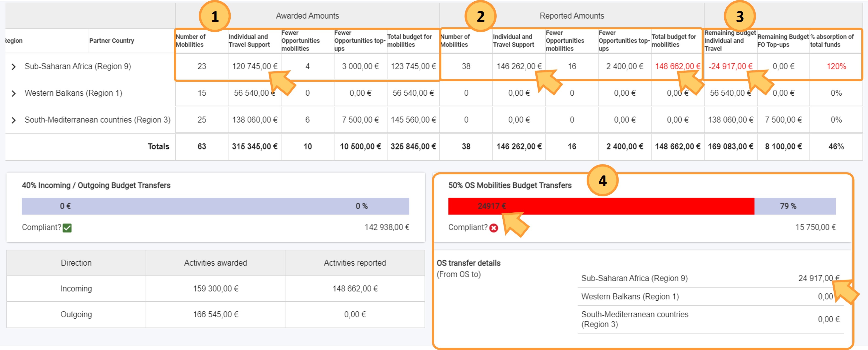Click 40% Incoming / Outgoing Budget Transfers title

click(96, 185)
